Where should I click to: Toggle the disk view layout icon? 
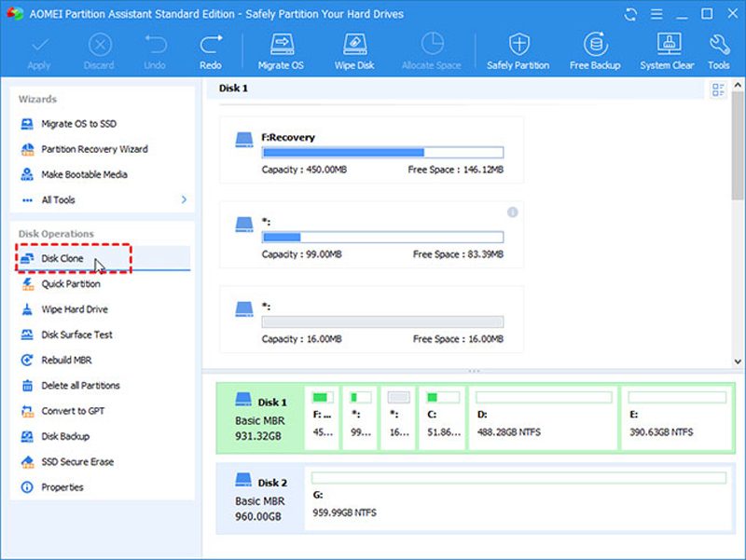(x=718, y=89)
